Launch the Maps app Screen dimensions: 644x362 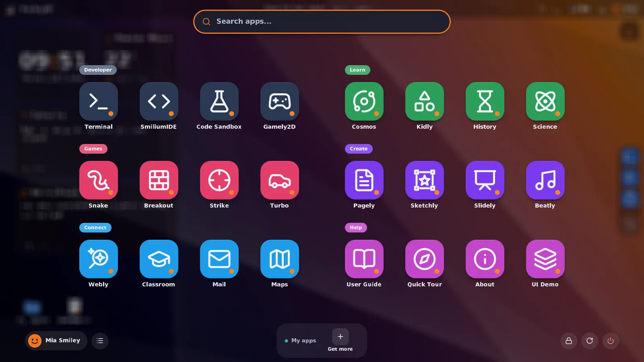(280, 259)
